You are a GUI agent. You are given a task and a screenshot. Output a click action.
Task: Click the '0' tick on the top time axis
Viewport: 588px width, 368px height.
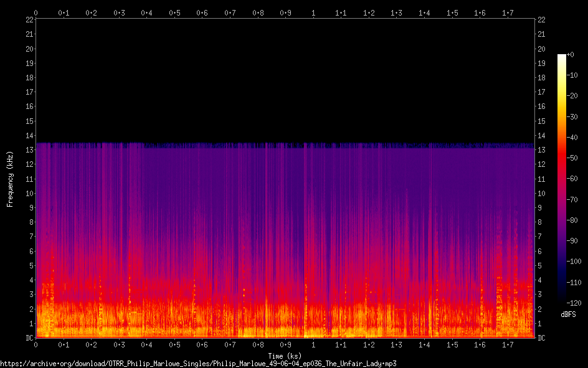pyautogui.click(x=36, y=12)
